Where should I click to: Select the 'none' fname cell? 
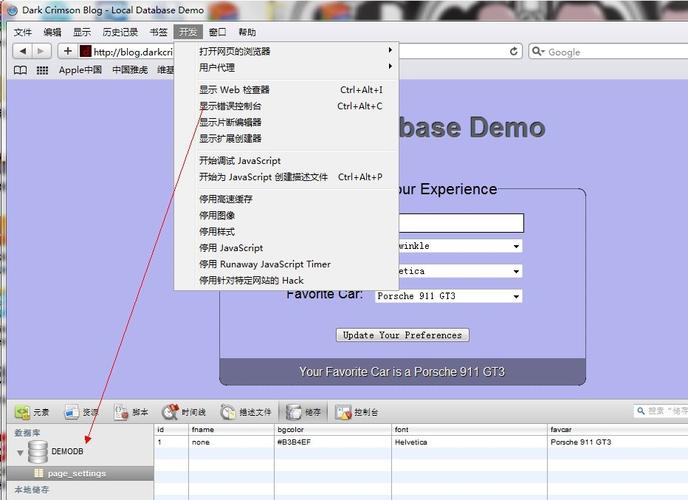pyautogui.click(x=231, y=442)
